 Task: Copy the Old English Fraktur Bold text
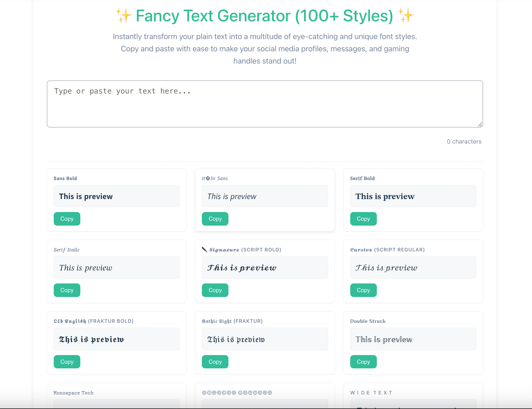(67, 362)
